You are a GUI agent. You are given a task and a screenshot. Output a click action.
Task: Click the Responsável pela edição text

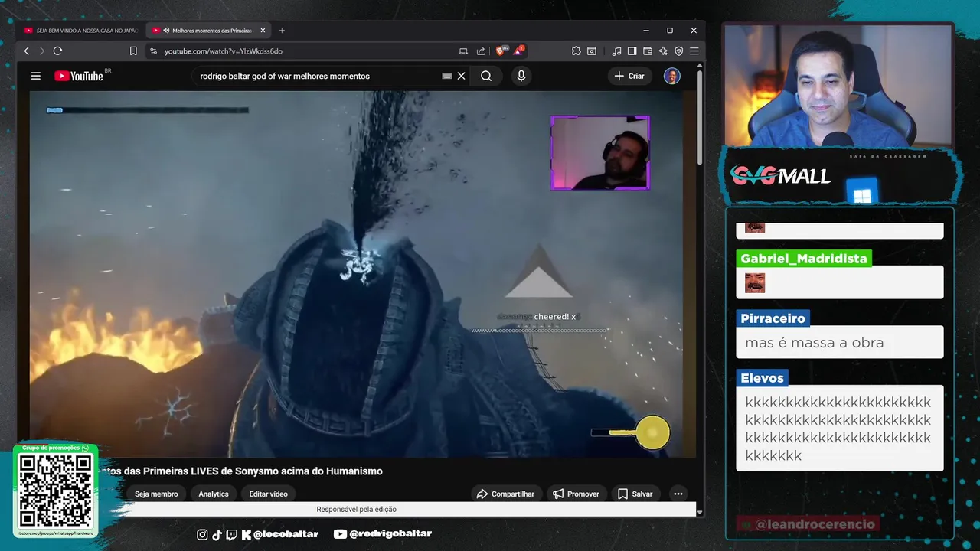356,509
